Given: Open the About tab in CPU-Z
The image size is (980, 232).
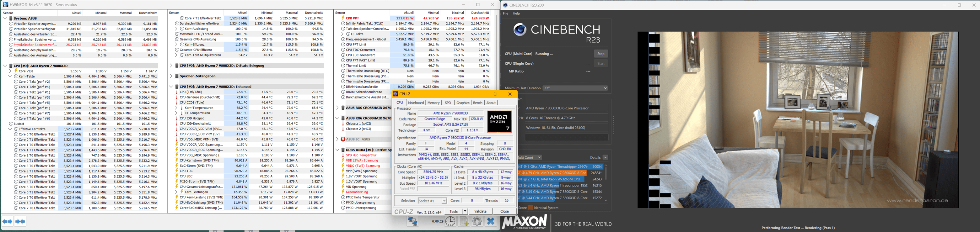Looking at the screenshot, I should (x=491, y=103).
